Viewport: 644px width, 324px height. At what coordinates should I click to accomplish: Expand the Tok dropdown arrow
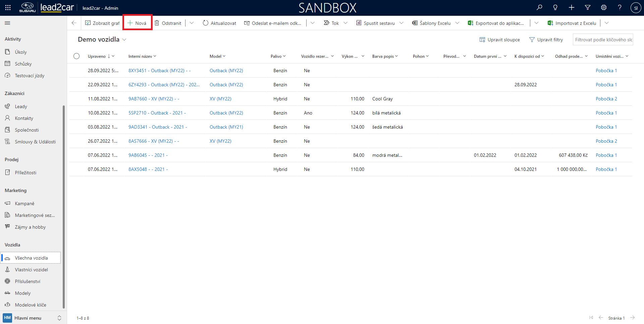(345, 23)
